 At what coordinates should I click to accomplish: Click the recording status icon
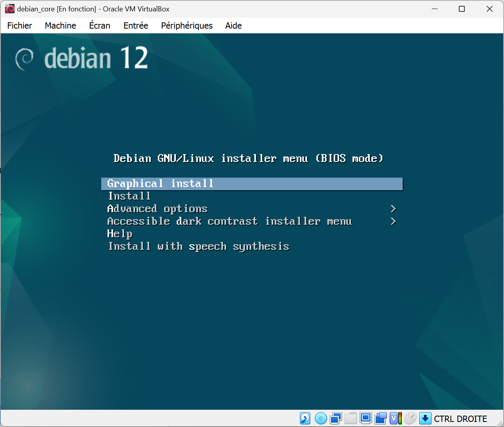coord(380,418)
